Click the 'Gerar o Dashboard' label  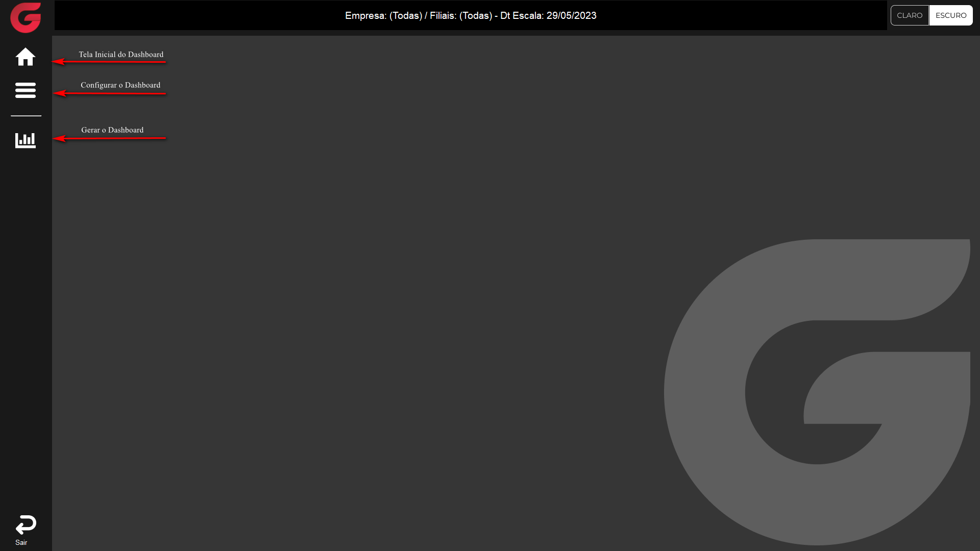tap(112, 130)
